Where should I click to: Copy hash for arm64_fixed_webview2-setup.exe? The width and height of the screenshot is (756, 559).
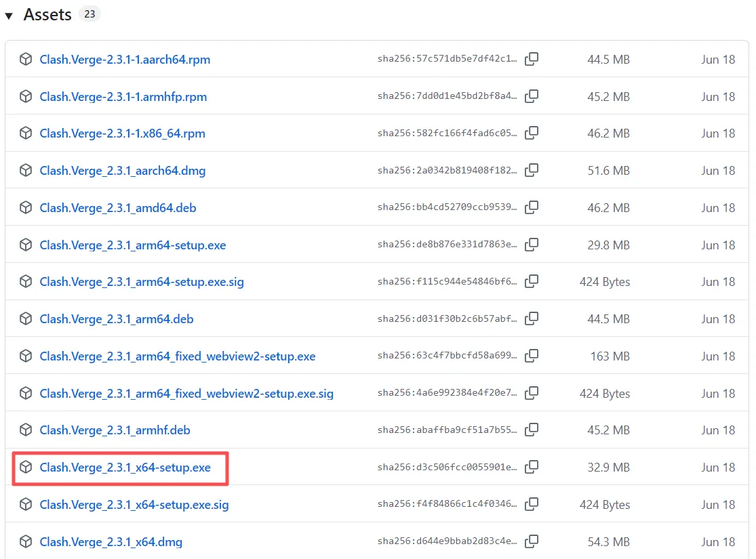coord(532,356)
